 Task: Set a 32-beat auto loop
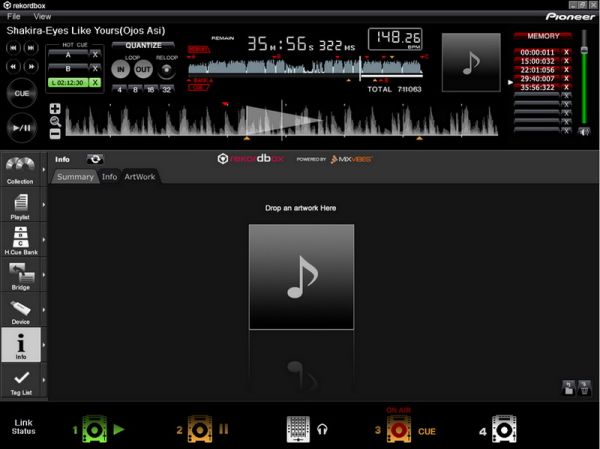click(x=166, y=90)
